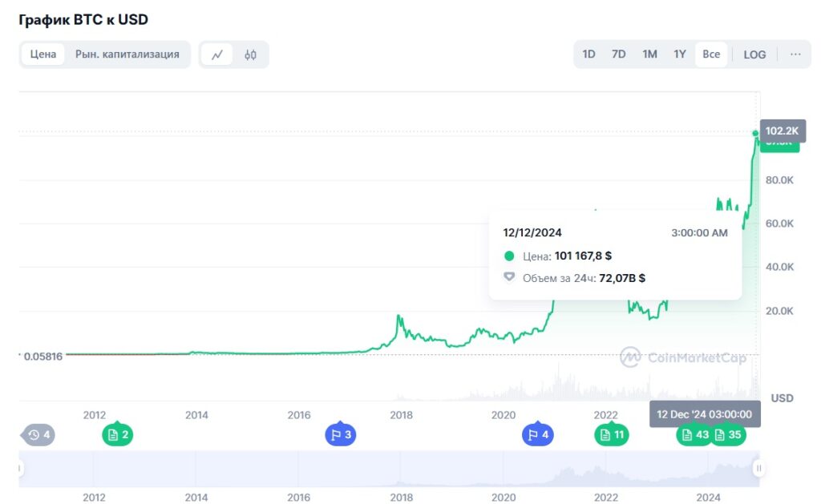The width and height of the screenshot is (821, 504).
Task: Switch to line chart view icon
Action: point(217,54)
